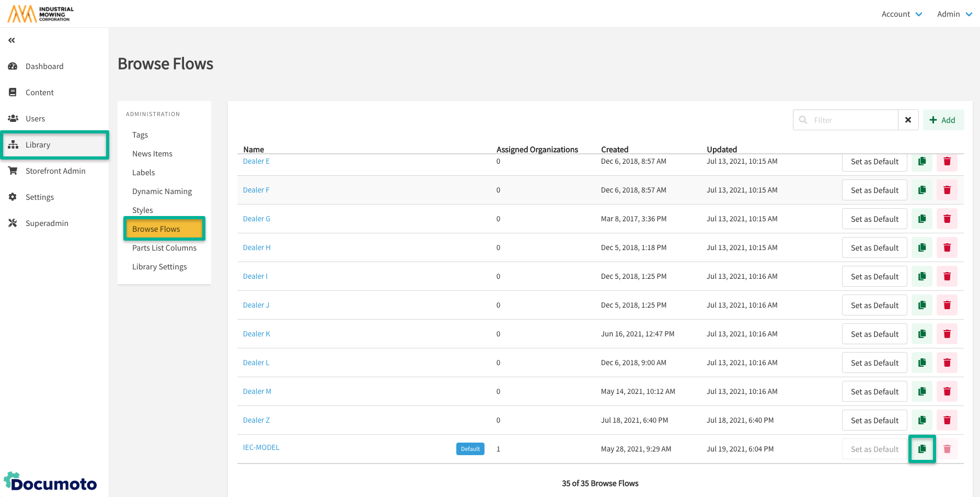Collapse the left sidebar with double chevron

[11, 40]
